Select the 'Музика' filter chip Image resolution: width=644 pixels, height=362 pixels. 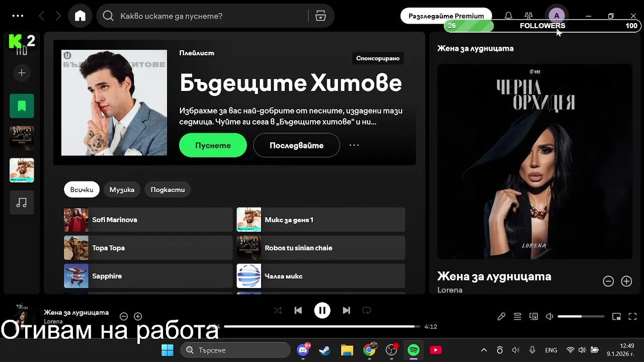coord(122,190)
